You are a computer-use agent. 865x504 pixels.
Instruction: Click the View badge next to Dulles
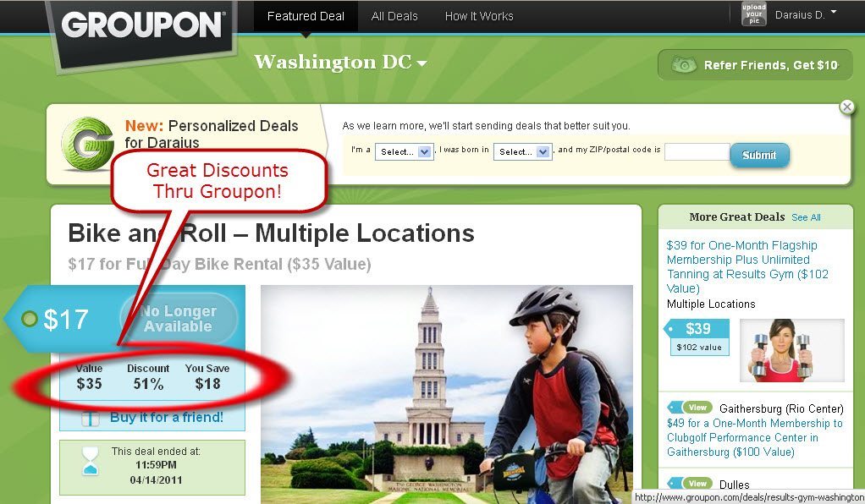(697, 484)
